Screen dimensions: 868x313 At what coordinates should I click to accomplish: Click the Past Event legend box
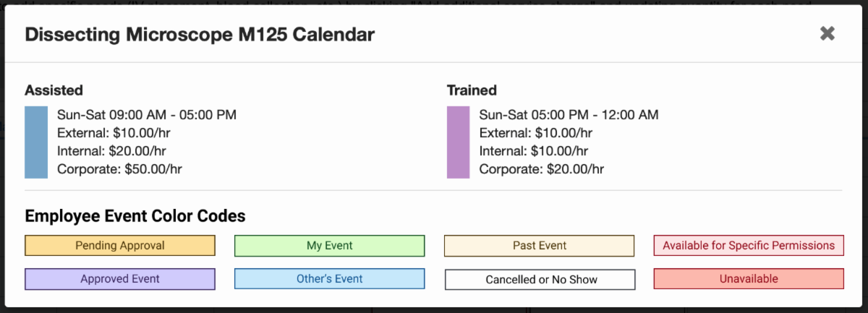(539, 246)
